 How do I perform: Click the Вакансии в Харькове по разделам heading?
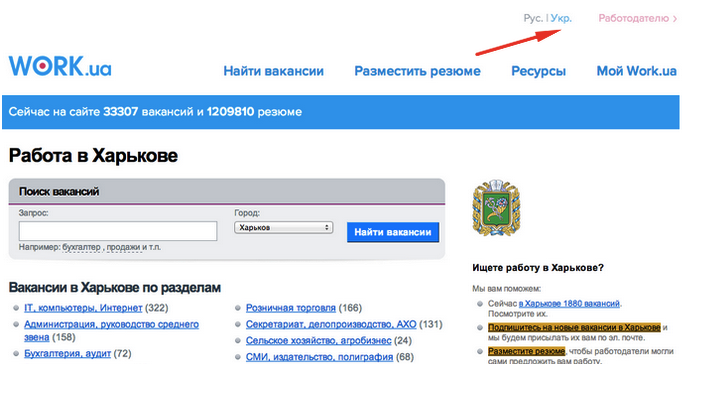(x=115, y=288)
